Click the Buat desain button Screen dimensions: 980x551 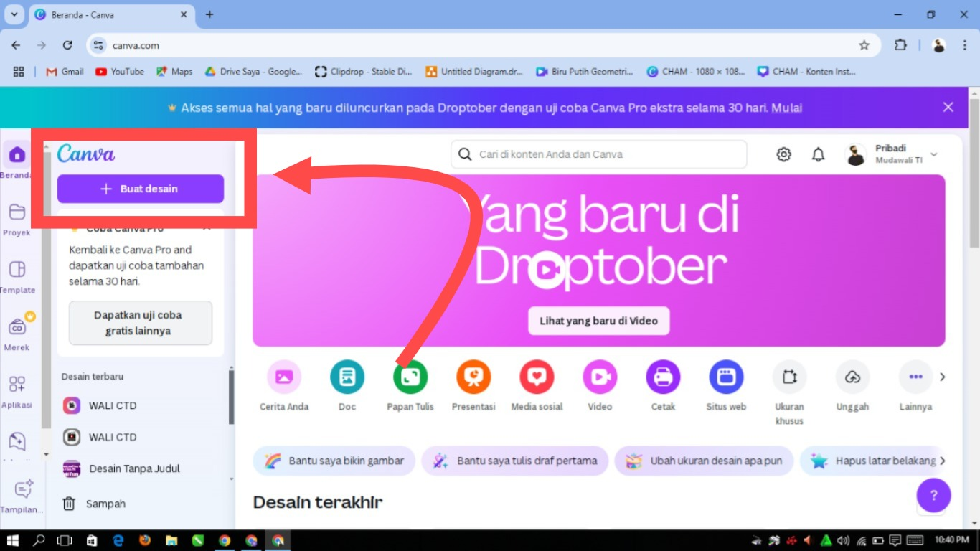pos(141,189)
